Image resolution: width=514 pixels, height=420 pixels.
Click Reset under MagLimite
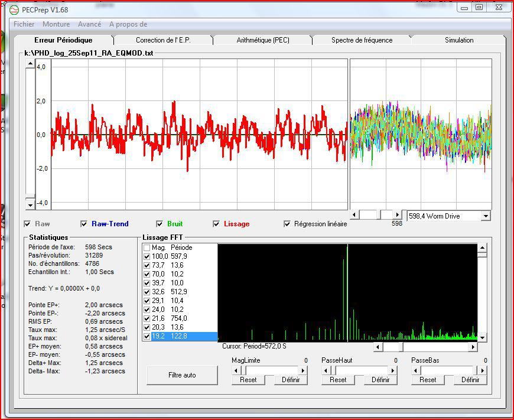point(248,380)
